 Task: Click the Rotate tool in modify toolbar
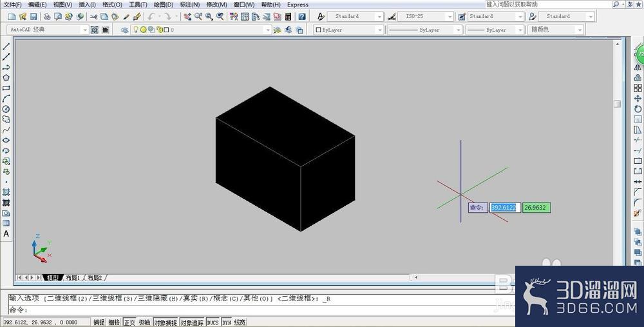(x=638, y=108)
